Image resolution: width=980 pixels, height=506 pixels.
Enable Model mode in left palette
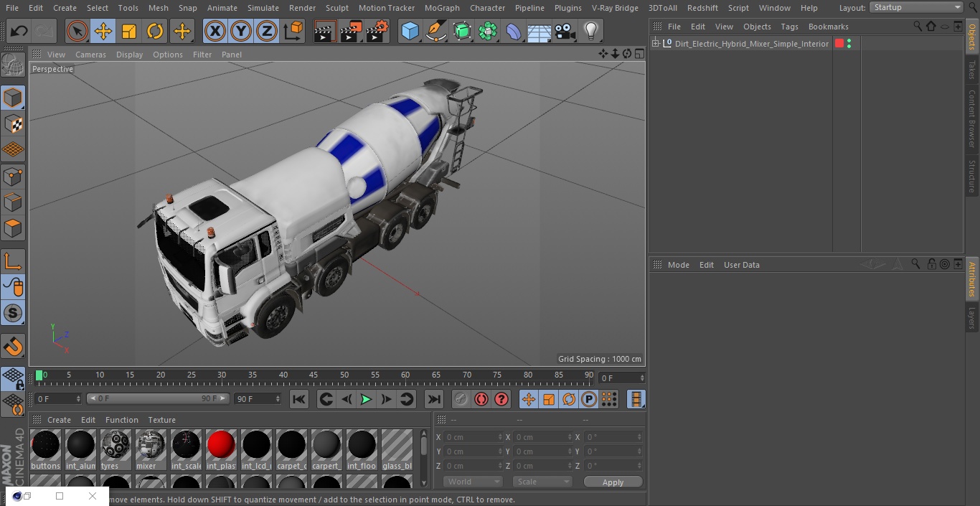click(13, 98)
